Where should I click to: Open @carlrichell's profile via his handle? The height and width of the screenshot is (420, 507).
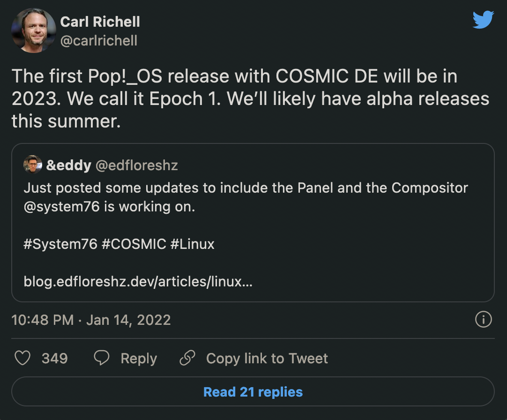tap(98, 40)
